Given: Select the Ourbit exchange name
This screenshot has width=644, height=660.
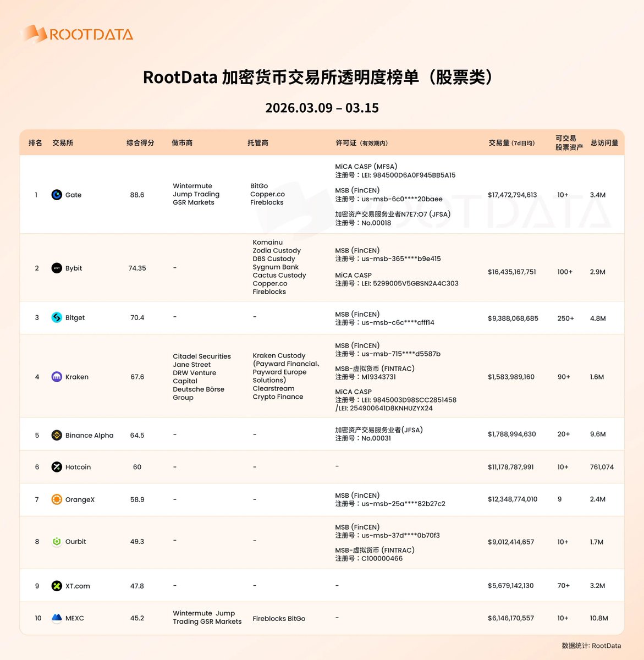Looking at the screenshot, I should click(x=76, y=541).
